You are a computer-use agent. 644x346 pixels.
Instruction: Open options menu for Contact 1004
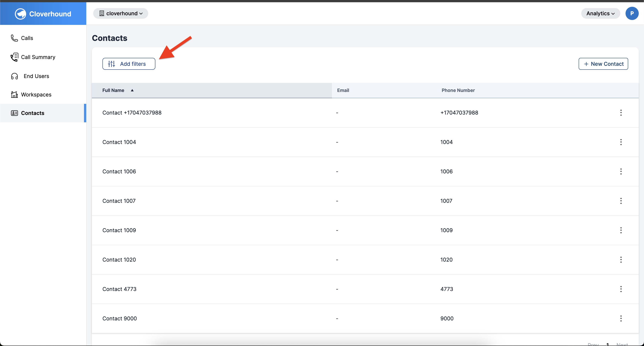point(621,142)
